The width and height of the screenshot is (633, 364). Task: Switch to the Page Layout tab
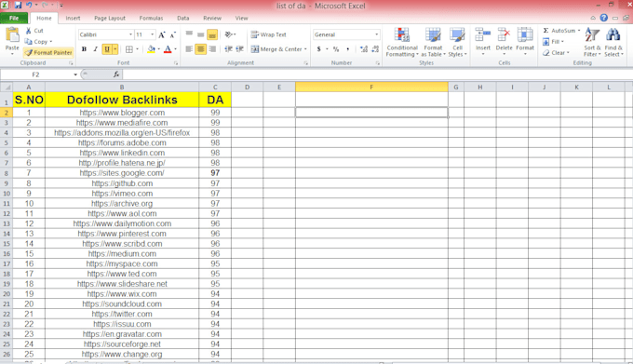[110, 19]
